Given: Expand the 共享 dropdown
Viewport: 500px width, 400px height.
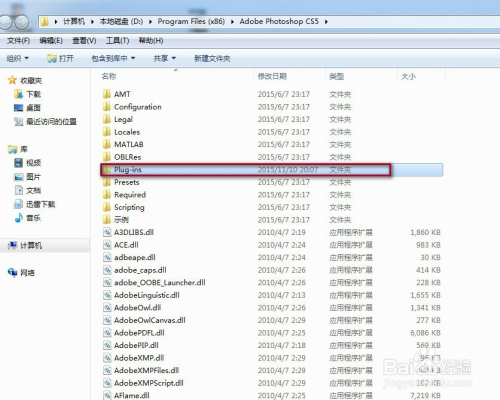Looking at the screenshot, I should pyautogui.click(x=164, y=59).
